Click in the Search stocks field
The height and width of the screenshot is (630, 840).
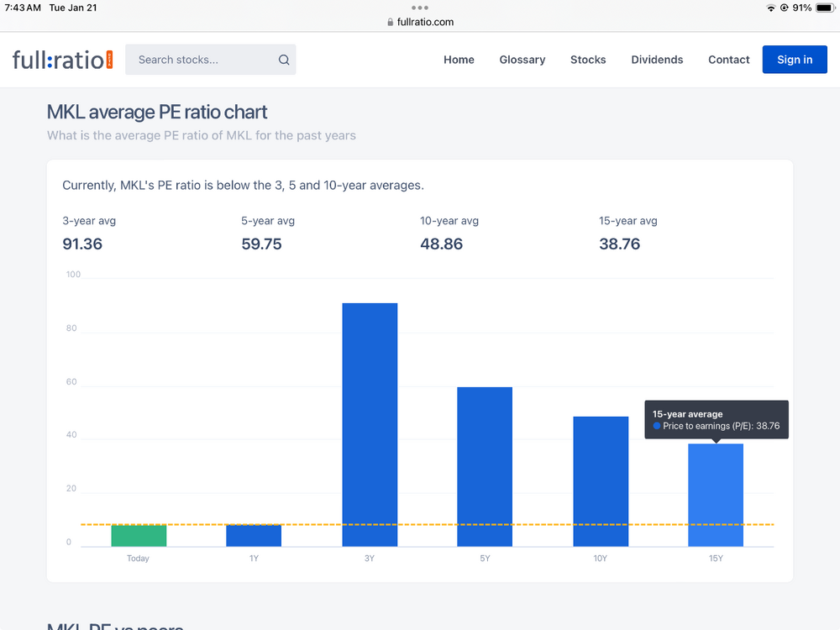click(x=211, y=60)
